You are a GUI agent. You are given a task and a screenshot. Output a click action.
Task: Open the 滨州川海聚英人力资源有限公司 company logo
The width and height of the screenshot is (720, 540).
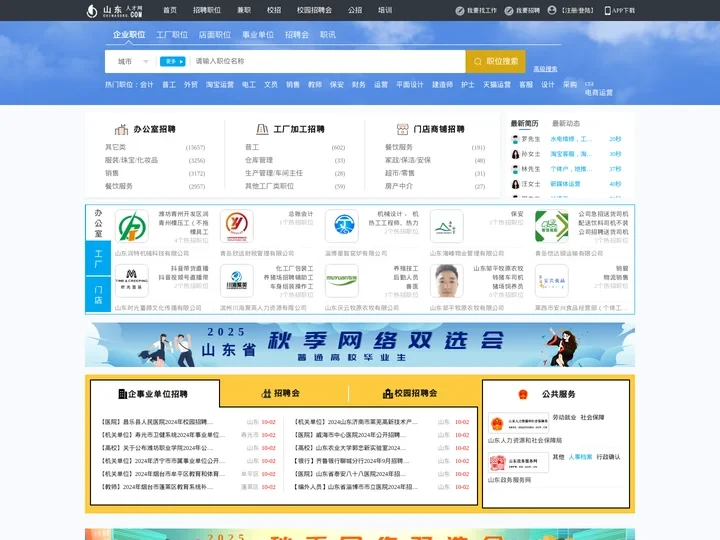coord(236,281)
